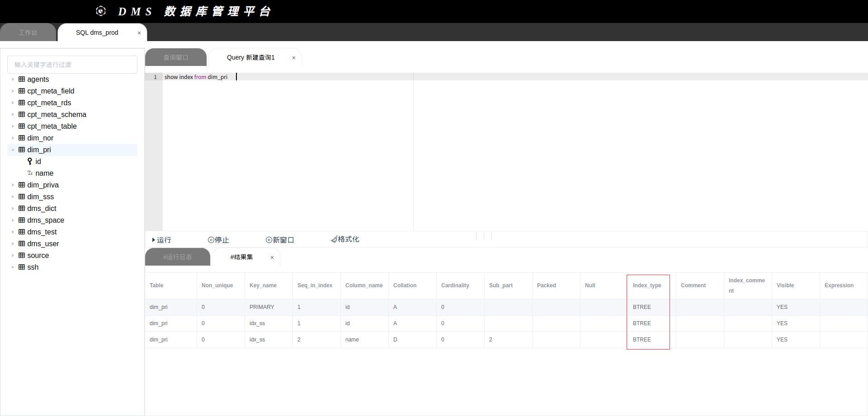Select cpt_meta_schema in table tree
The image size is (868, 416).
(x=57, y=114)
